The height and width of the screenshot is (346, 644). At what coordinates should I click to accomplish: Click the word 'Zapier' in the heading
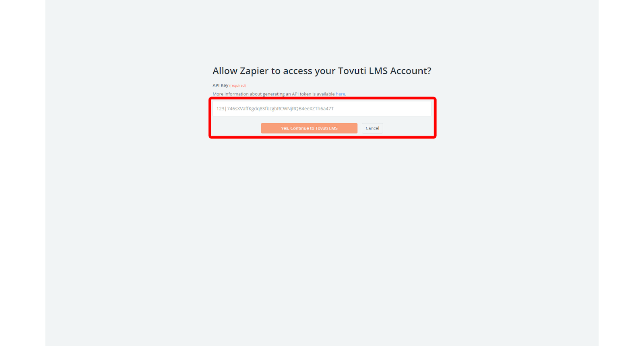point(254,71)
